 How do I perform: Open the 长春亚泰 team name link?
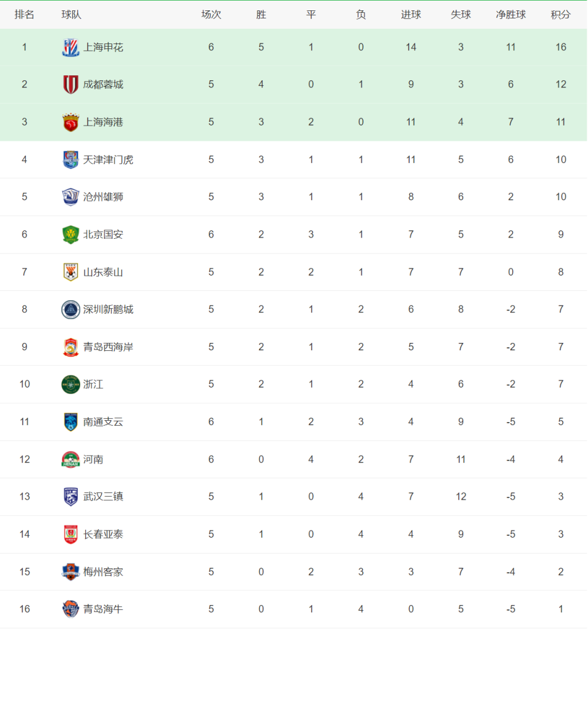coord(103,535)
